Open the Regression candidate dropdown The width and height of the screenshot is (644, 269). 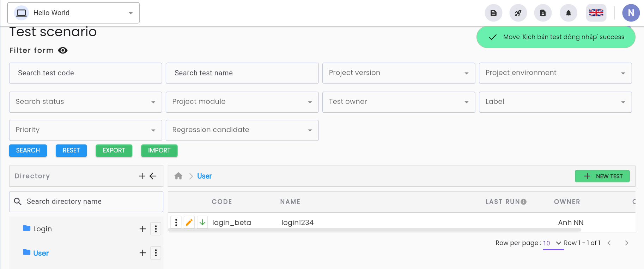point(242,130)
